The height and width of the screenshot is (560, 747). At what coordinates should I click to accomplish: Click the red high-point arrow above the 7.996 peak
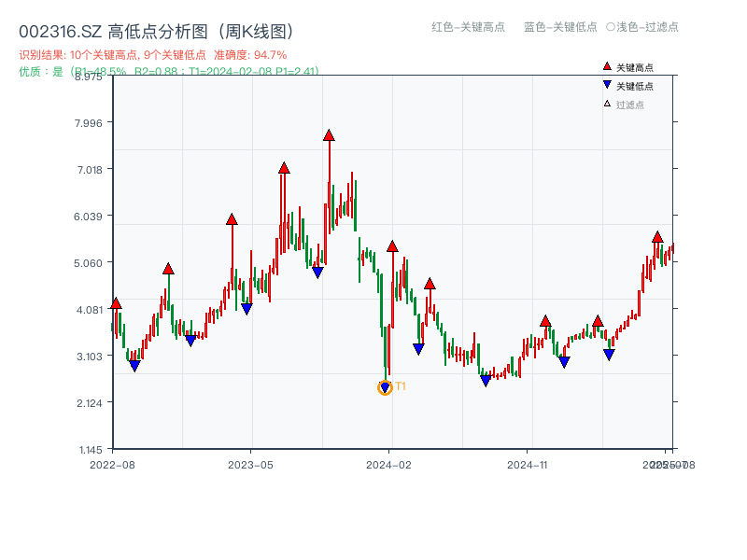[329, 133]
